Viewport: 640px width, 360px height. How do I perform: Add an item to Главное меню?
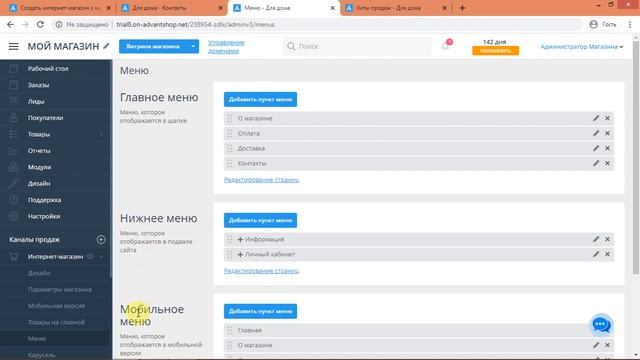point(260,99)
